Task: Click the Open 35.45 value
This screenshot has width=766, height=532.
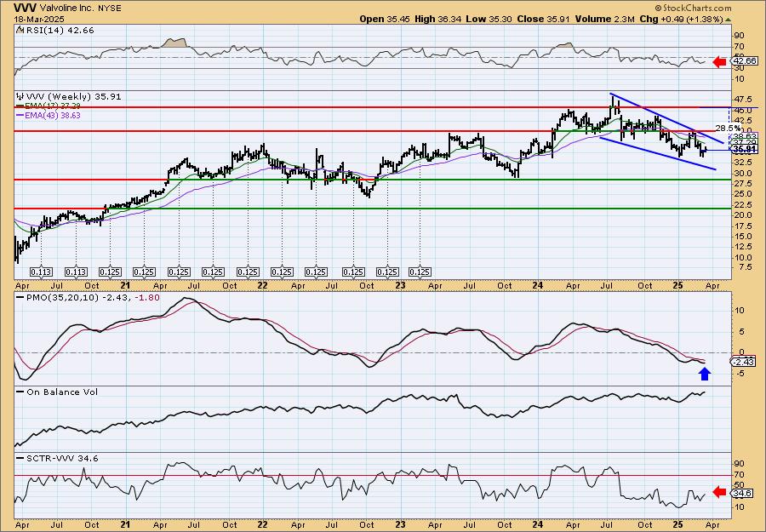Action: tap(384, 19)
